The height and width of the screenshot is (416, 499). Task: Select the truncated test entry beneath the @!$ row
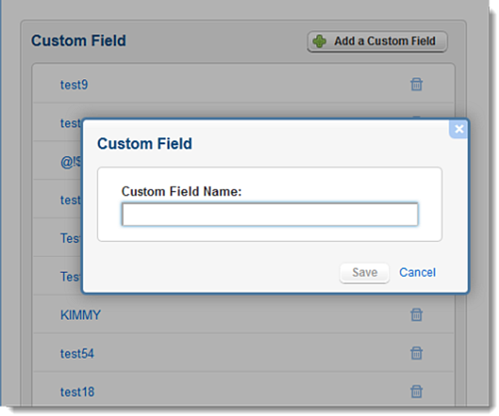[x=71, y=200]
